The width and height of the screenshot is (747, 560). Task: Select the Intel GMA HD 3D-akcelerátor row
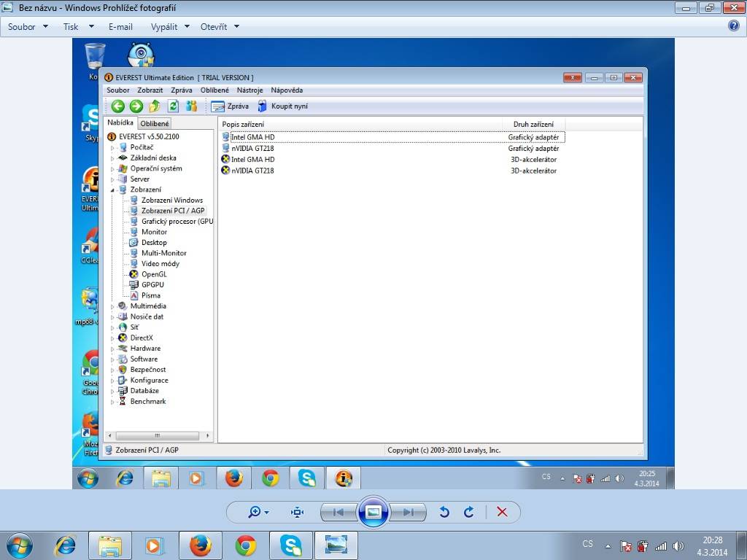(393, 160)
